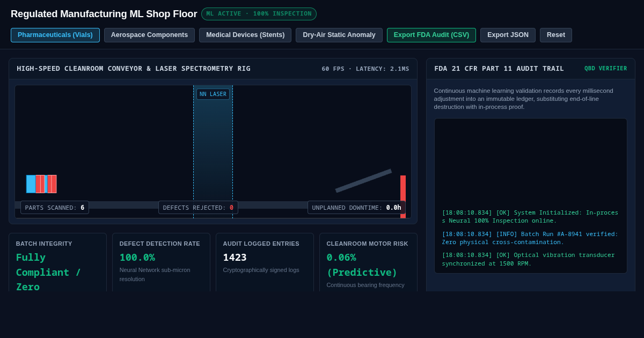Click "Cryptographically signed logs" caption
This screenshot has height=338, width=644.
pos(261,270)
